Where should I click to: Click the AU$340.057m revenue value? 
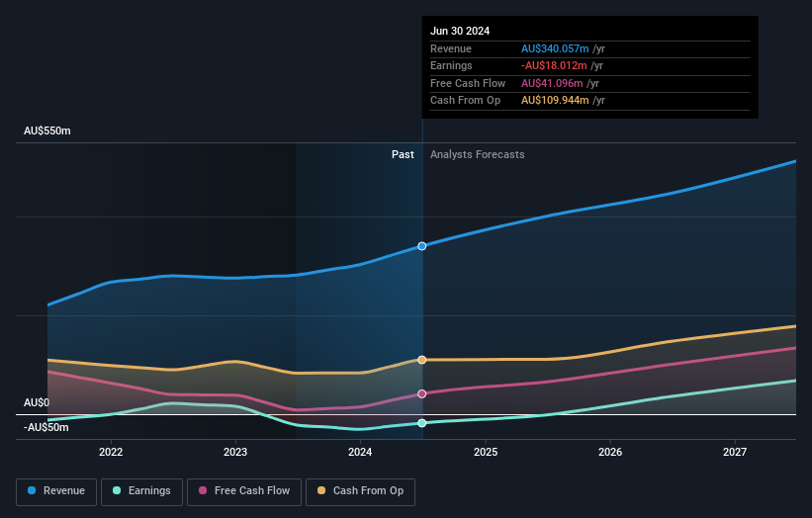click(555, 48)
